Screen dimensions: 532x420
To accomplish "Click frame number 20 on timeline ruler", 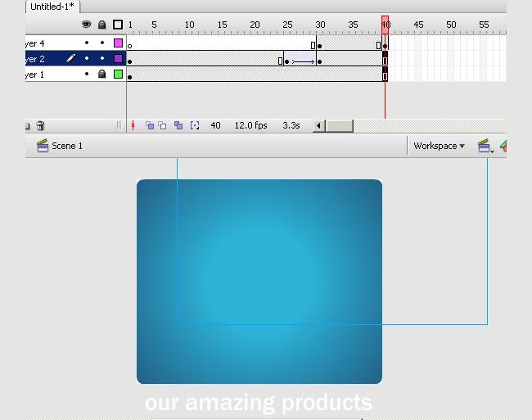I will pyautogui.click(x=255, y=25).
